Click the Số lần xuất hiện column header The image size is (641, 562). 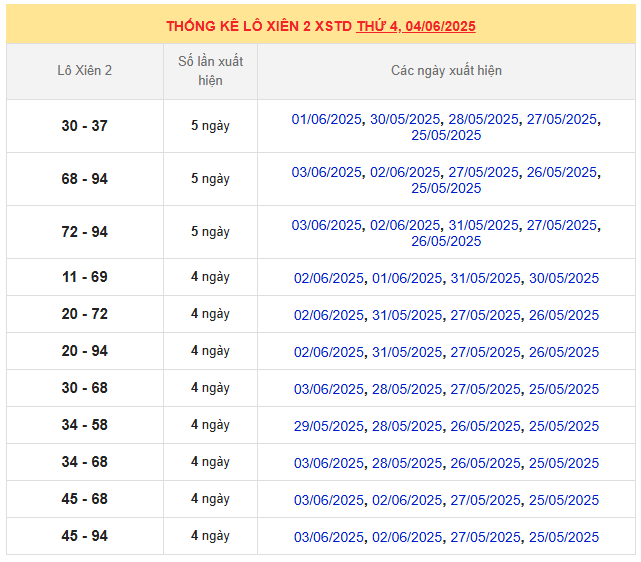coord(211,71)
